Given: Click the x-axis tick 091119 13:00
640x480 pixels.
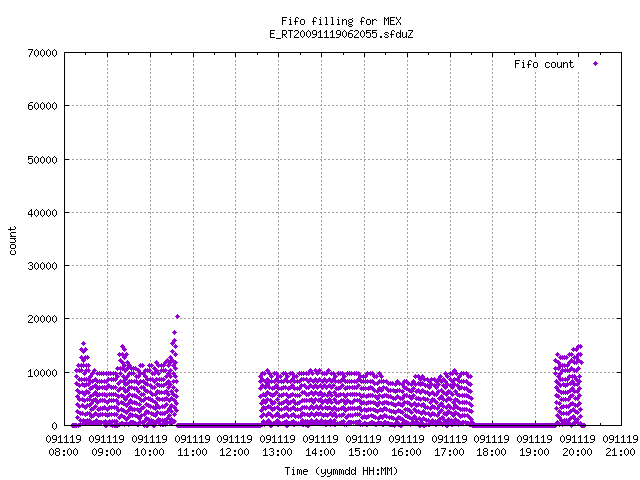Looking at the screenshot, I should pyautogui.click(x=278, y=446).
